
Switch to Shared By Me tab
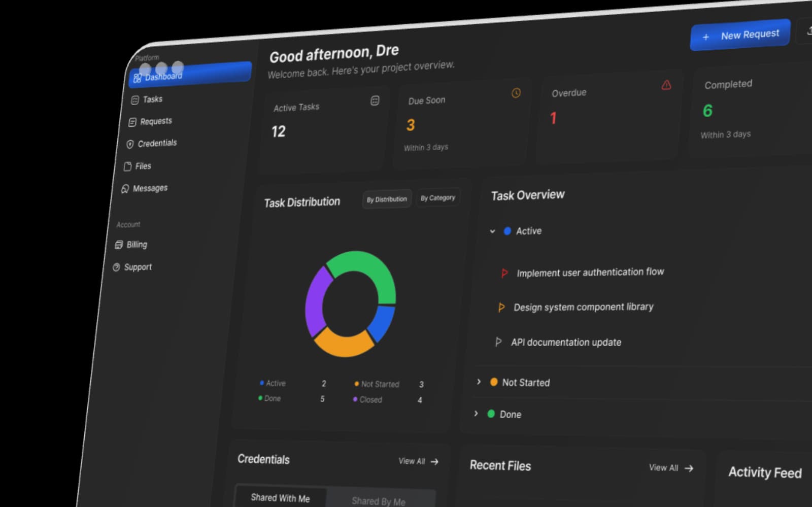[x=379, y=501]
